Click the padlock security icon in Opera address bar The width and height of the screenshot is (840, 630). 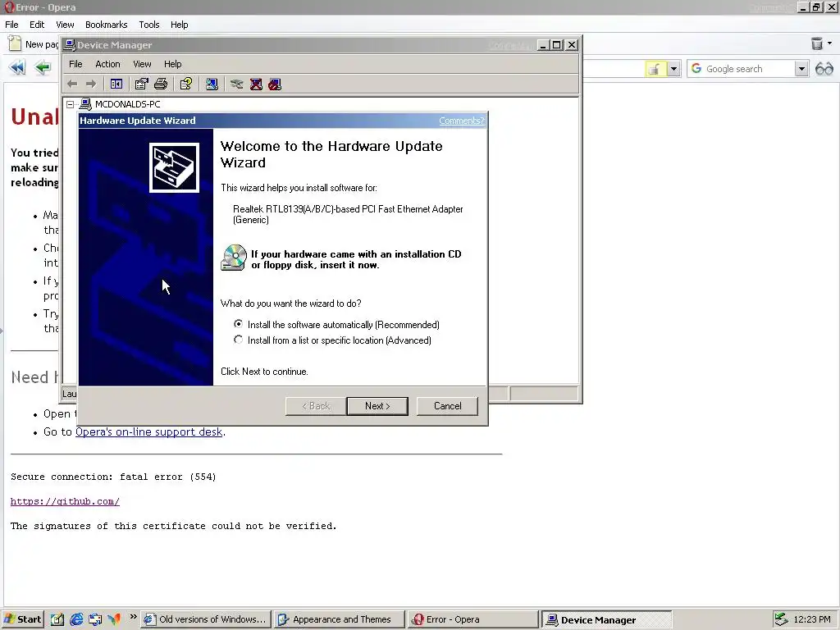pos(655,69)
